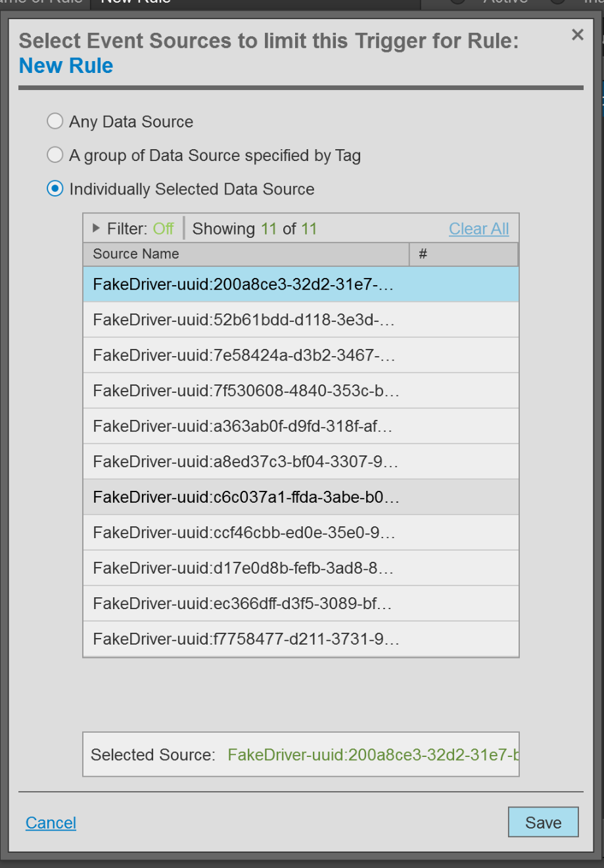The height and width of the screenshot is (868, 604).
Task: Cancel the event source selection
Action: 51,823
